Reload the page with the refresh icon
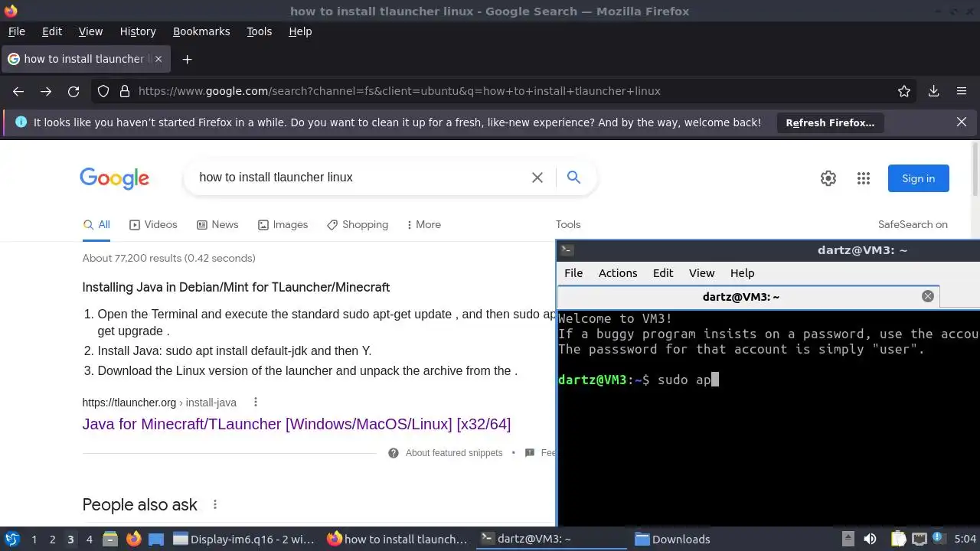980x551 pixels. pos(73,91)
